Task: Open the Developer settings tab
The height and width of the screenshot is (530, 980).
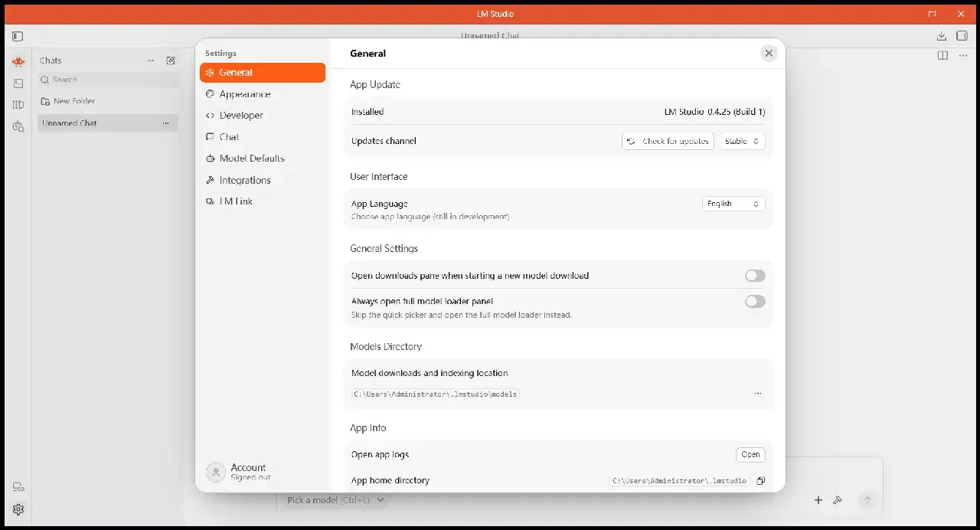Action: 263,116
